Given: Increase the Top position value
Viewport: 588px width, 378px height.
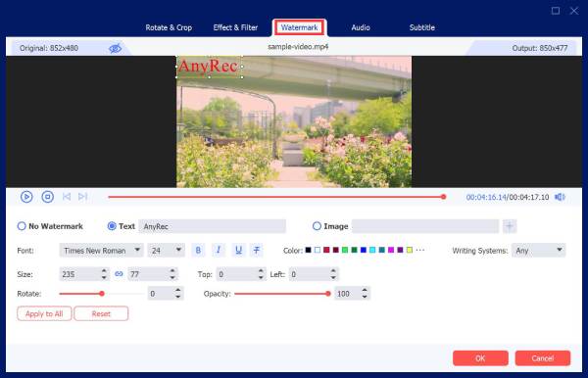Looking at the screenshot, I should click(261, 271).
